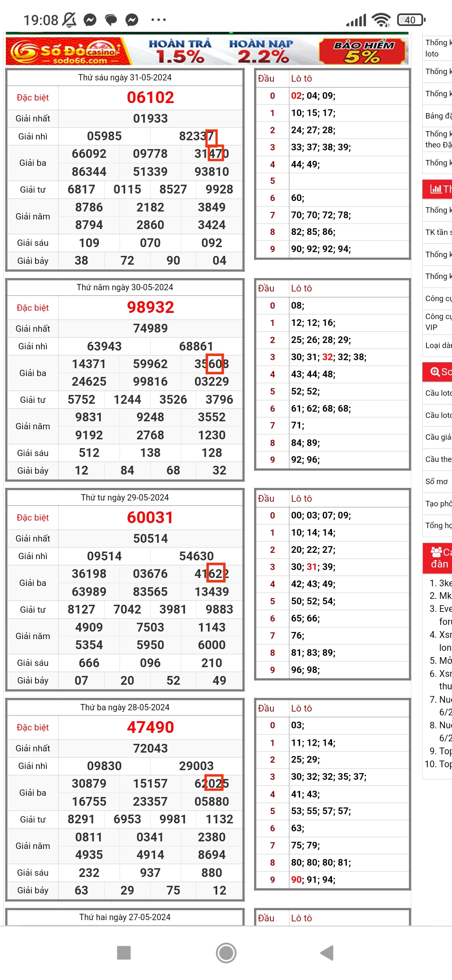Select Giải nhì number 05985
Viewport: 452px width, 980px height.
pos(104,136)
